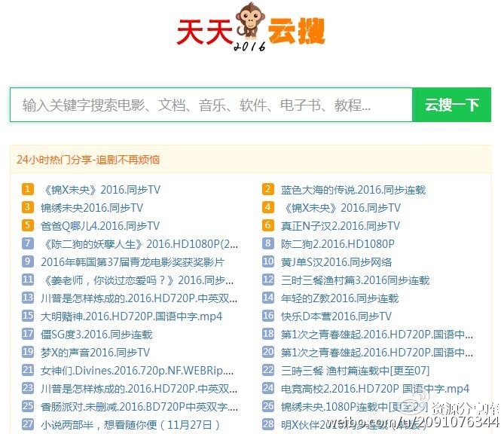Click rank badge 16 beside 快乐D本营2016
The image size is (504, 434).
pos(268,316)
